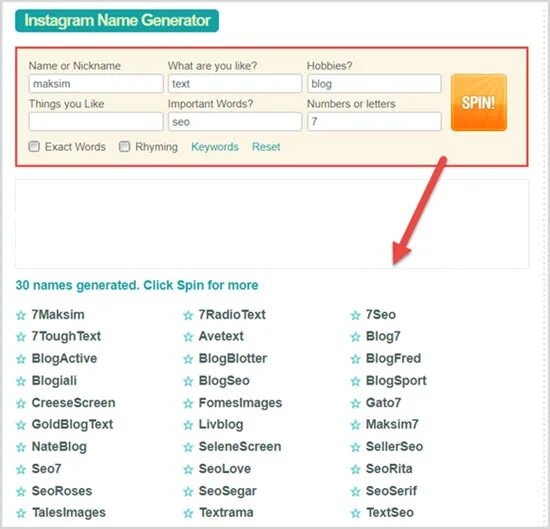Focus the Important Words field
Screen dimensions: 550x529
point(235,121)
